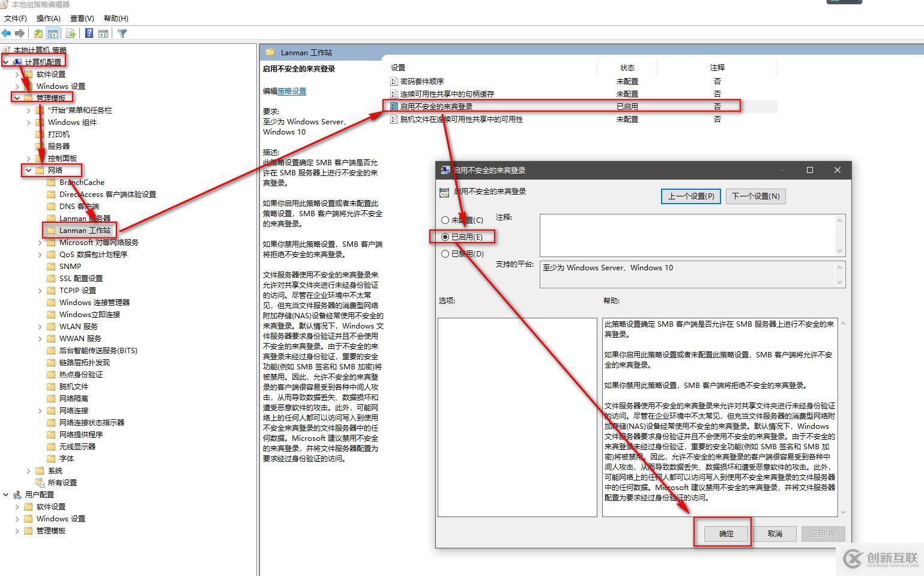This screenshot has height=576, width=924.
Task: Click the icon beside 脱机文件在连续可用性共享中的可用性
Action: pyautogui.click(x=394, y=119)
